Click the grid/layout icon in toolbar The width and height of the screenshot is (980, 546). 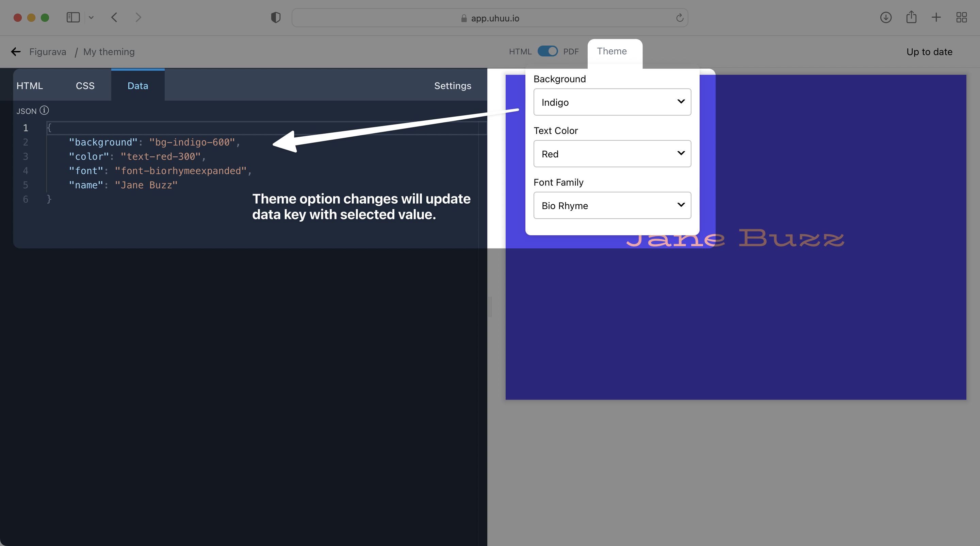[x=961, y=17]
